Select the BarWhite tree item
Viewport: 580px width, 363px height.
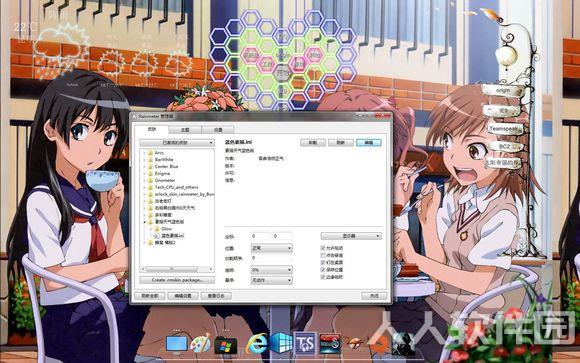(164, 159)
